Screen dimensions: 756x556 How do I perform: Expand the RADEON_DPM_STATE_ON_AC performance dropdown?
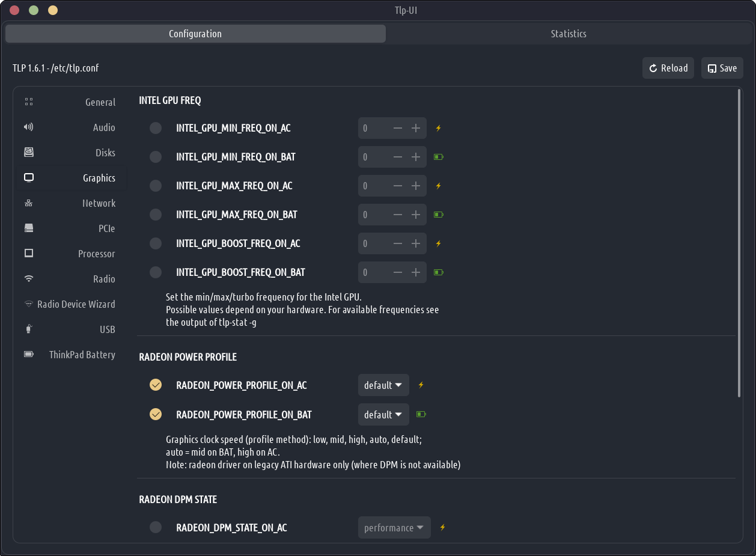point(394,528)
